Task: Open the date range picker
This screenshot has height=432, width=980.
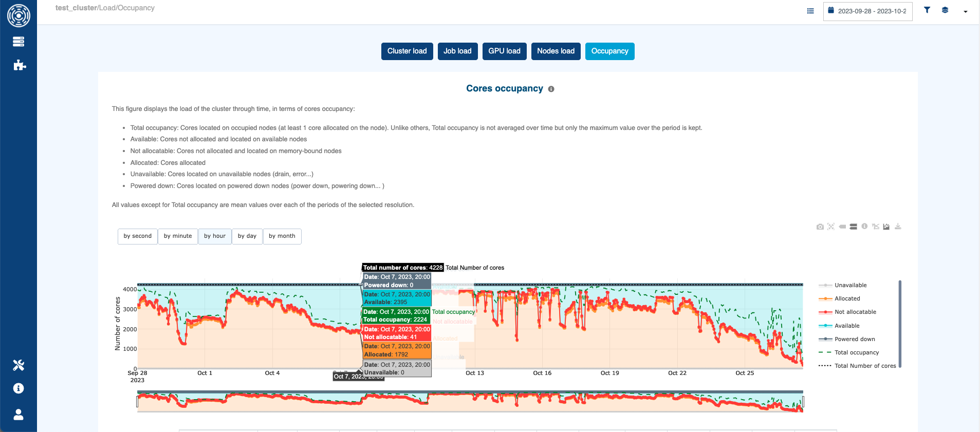Action: pyautogui.click(x=867, y=11)
